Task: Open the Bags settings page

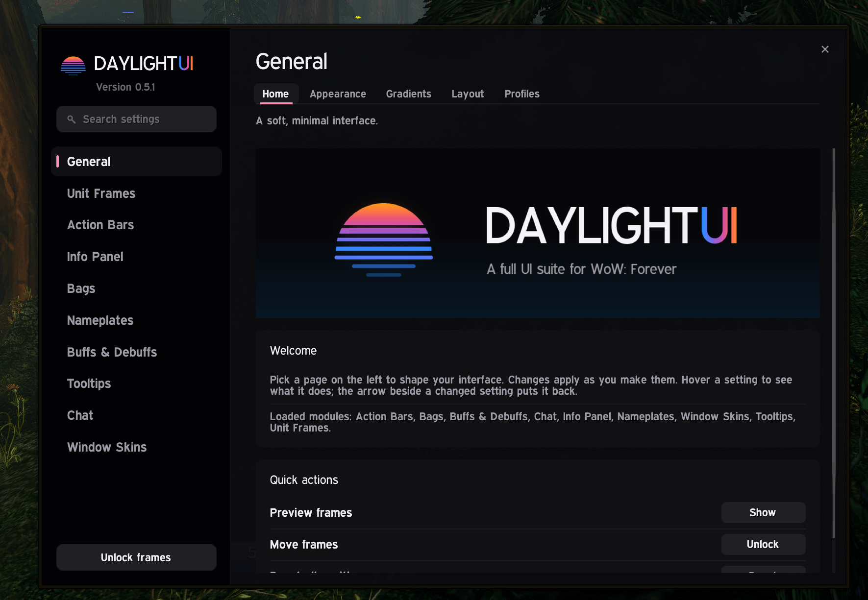Action: click(x=81, y=288)
